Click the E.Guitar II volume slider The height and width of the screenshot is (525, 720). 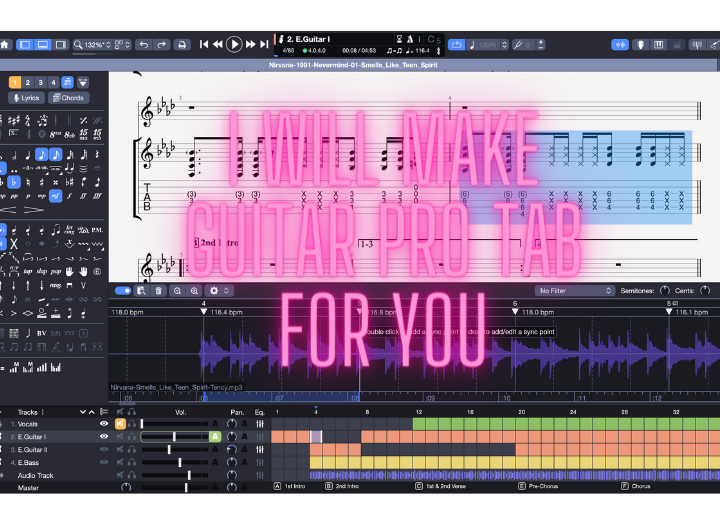coord(174,450)
